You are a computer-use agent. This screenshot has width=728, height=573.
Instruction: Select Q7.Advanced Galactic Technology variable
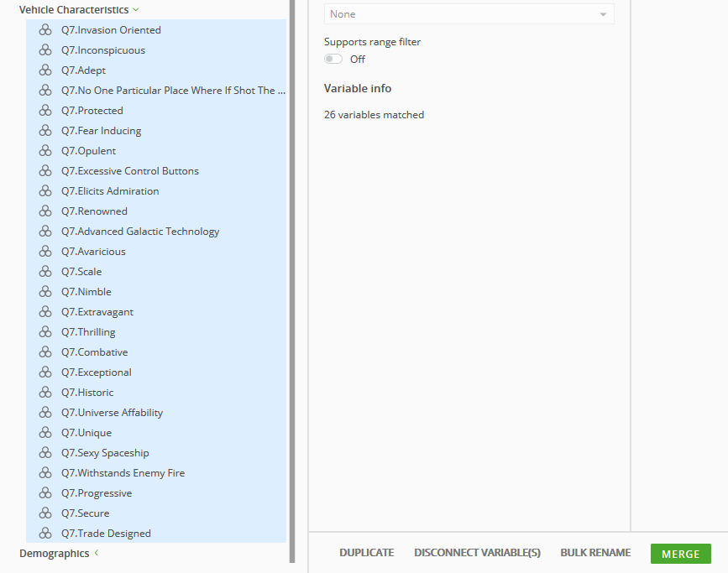pyautogui.click(x=156, y=231)
